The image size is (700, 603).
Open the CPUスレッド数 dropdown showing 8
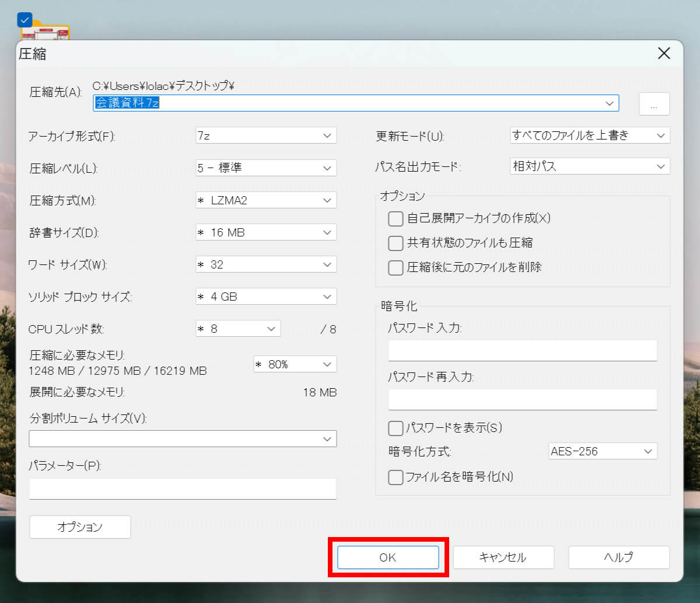[238, 329]
